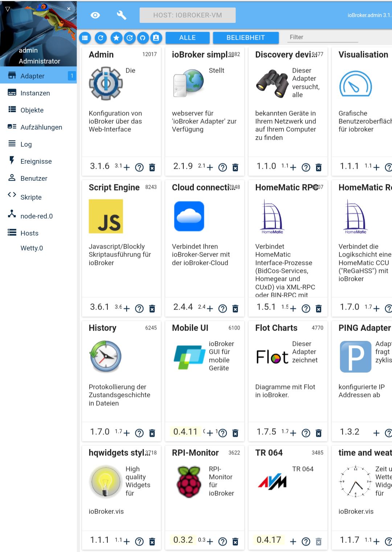Open Objekte in the sidebar

click(38, 110)
